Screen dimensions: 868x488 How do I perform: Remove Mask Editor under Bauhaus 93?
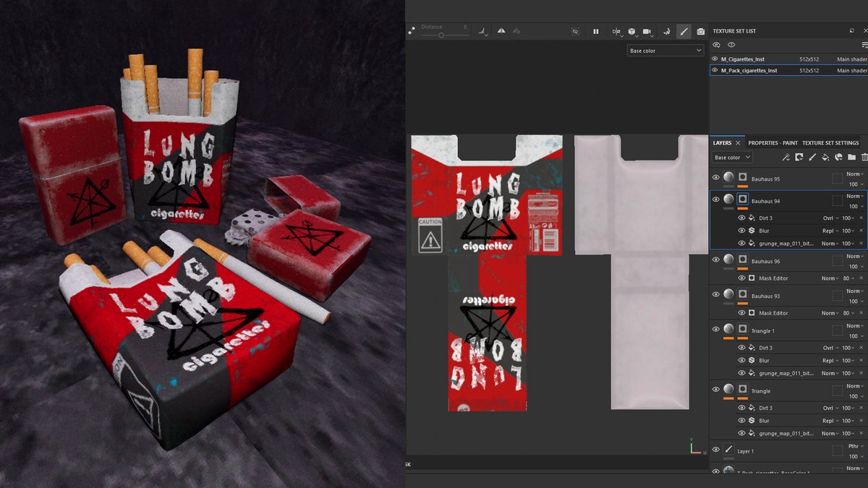tap(861, 312)
